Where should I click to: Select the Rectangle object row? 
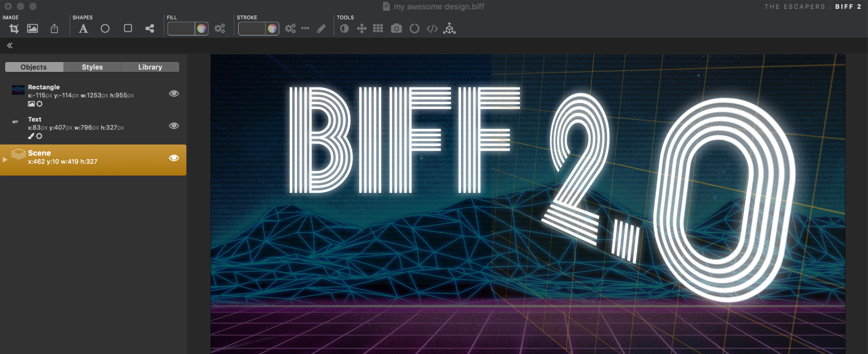[93, 95]
